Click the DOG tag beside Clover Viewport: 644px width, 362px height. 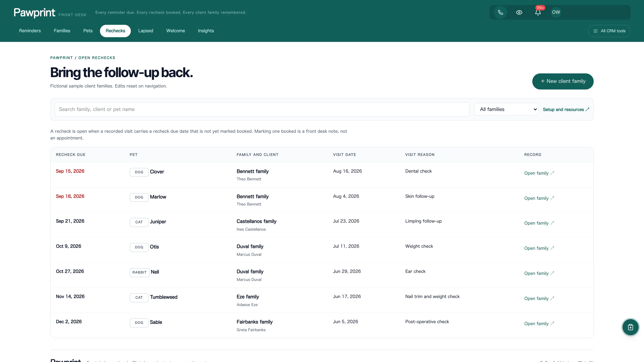tap(139, 172)
